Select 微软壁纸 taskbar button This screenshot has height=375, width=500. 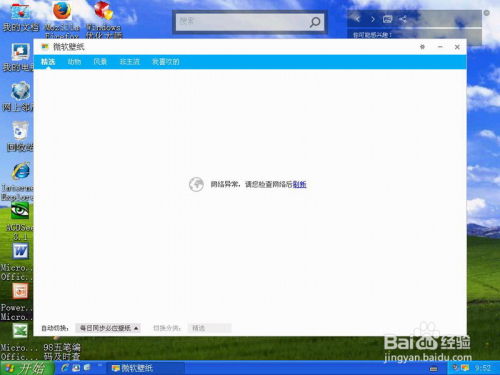[147, 368]
